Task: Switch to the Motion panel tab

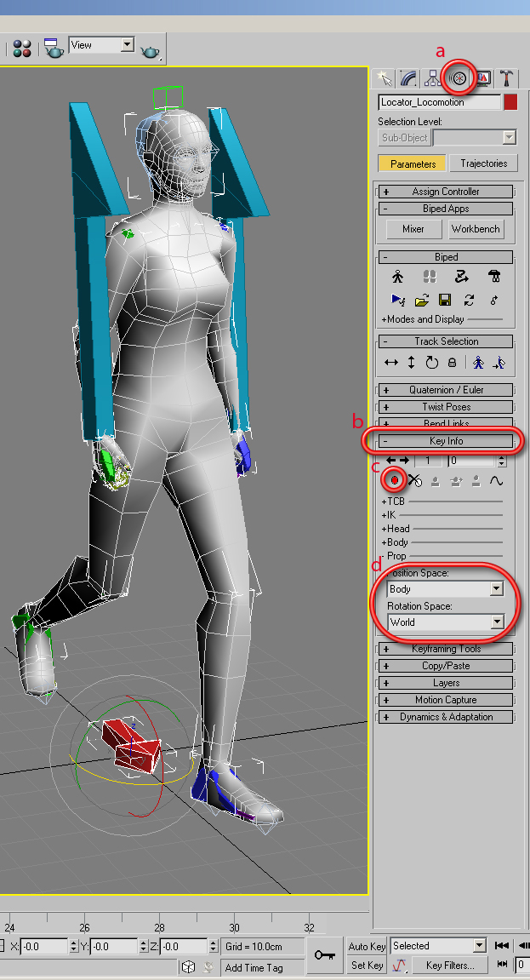Action: pos(459,78)
